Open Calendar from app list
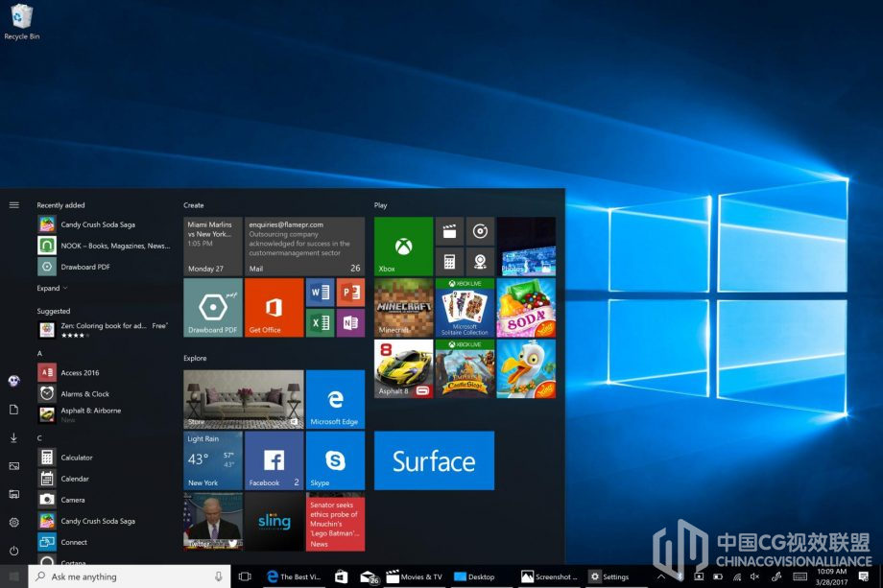The height and width of the screenshot is (588, 883). (105, 479)
